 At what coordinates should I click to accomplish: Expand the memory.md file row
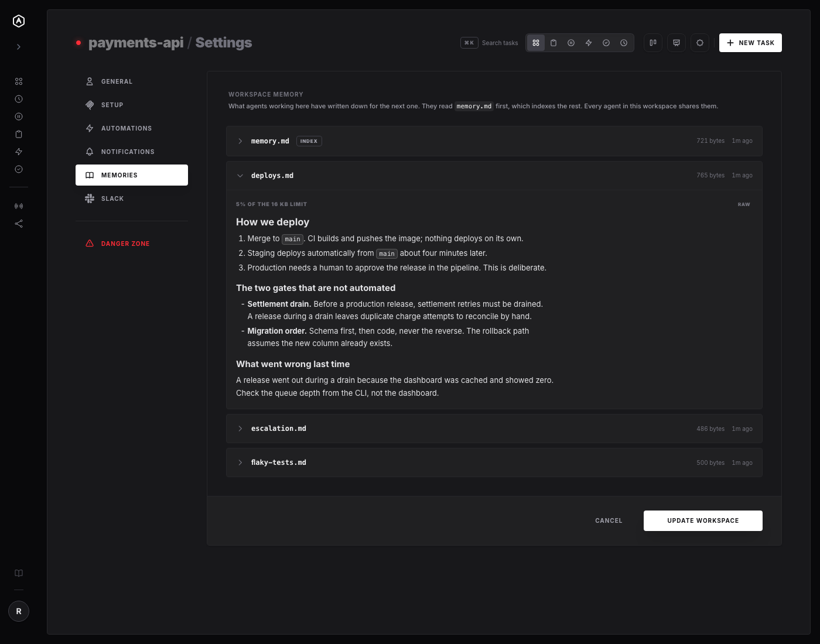(x=494, y=141)
